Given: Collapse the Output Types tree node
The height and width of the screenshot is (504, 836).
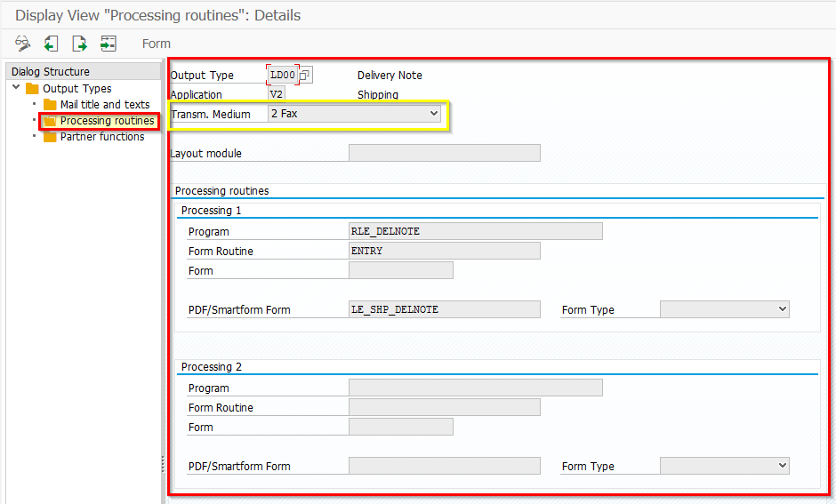Looking at the screenshot, I should 16,87.
